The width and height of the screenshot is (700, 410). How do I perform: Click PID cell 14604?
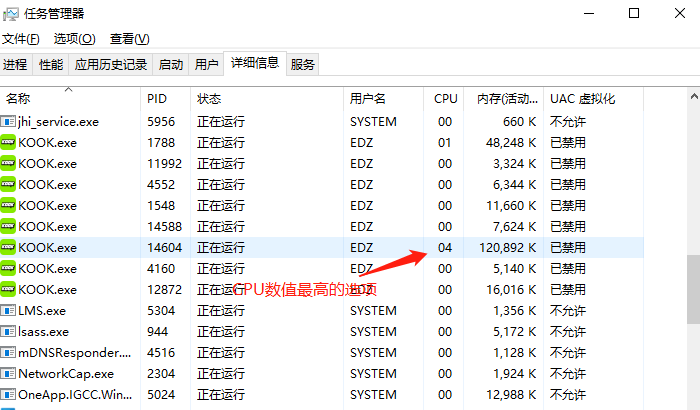pyautogui.click(x=164, y=248)
